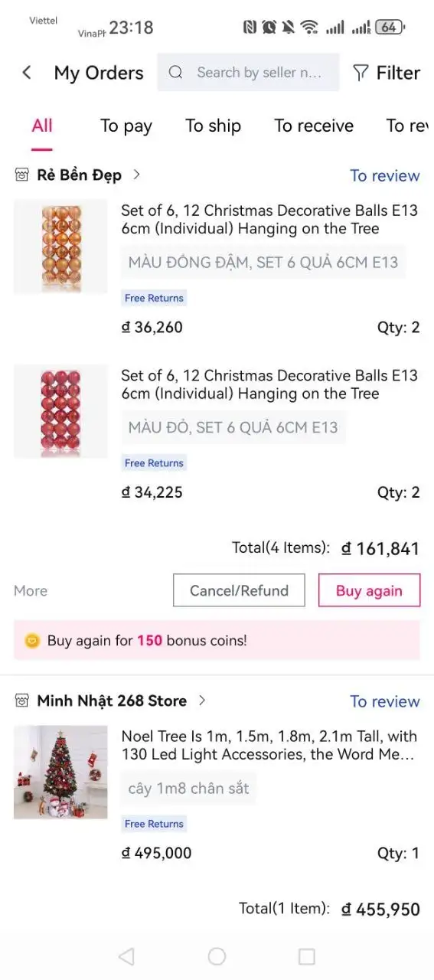
Task: Open the Filter funnel icon
Action: [361, 73]
